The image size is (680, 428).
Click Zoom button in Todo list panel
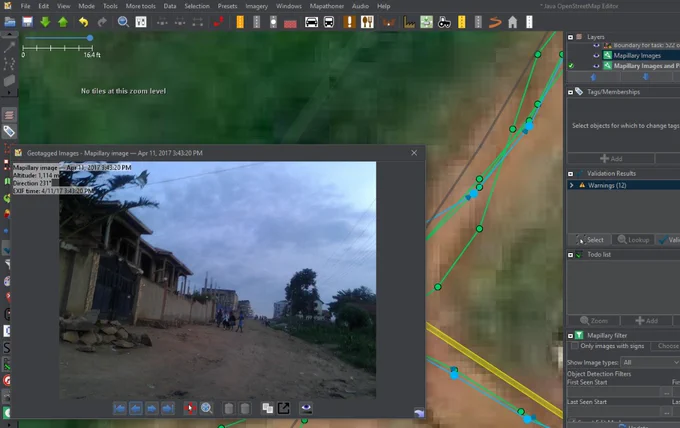tap(594, 321)
